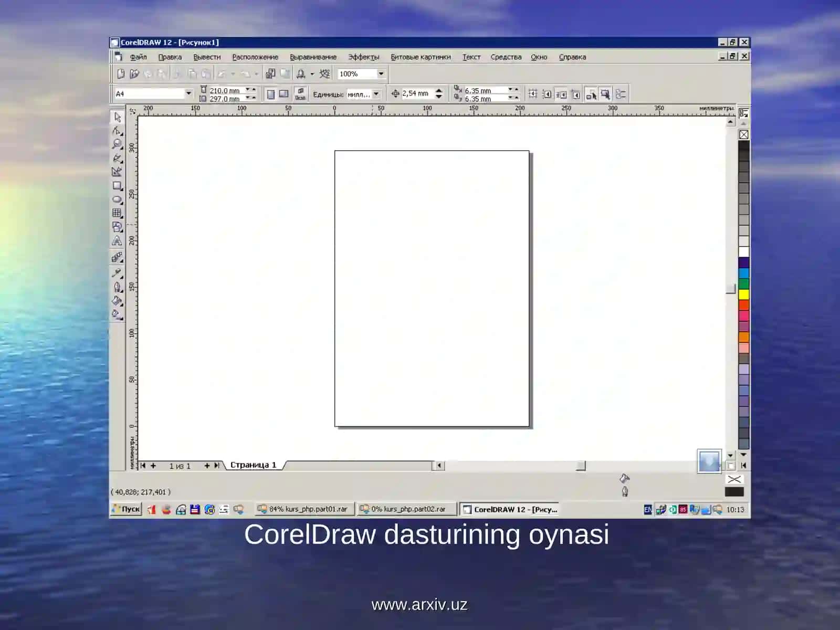
Task: Open the Единицы units dropdown
Action: [x=376, y=94]
